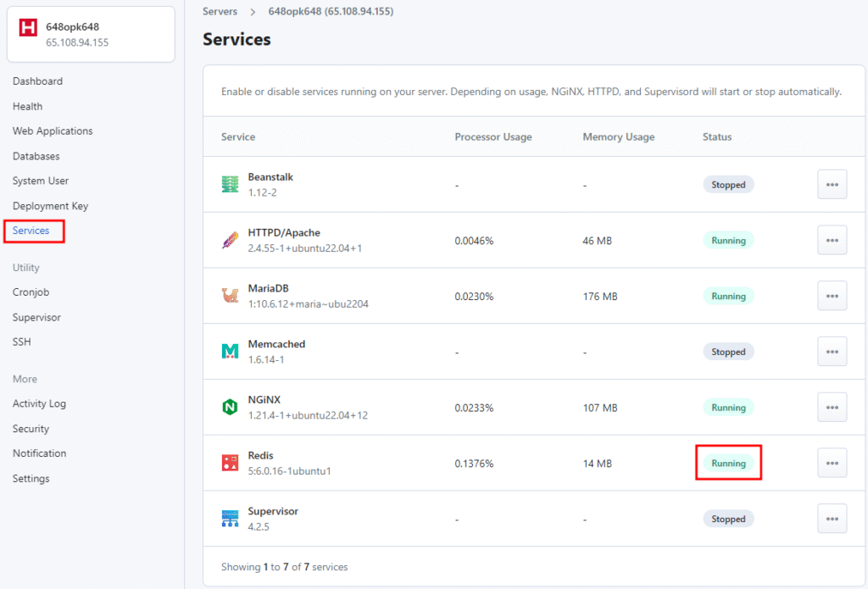Click the Hetzner server logo icon
Screen dimensions: 868x589
28,27
